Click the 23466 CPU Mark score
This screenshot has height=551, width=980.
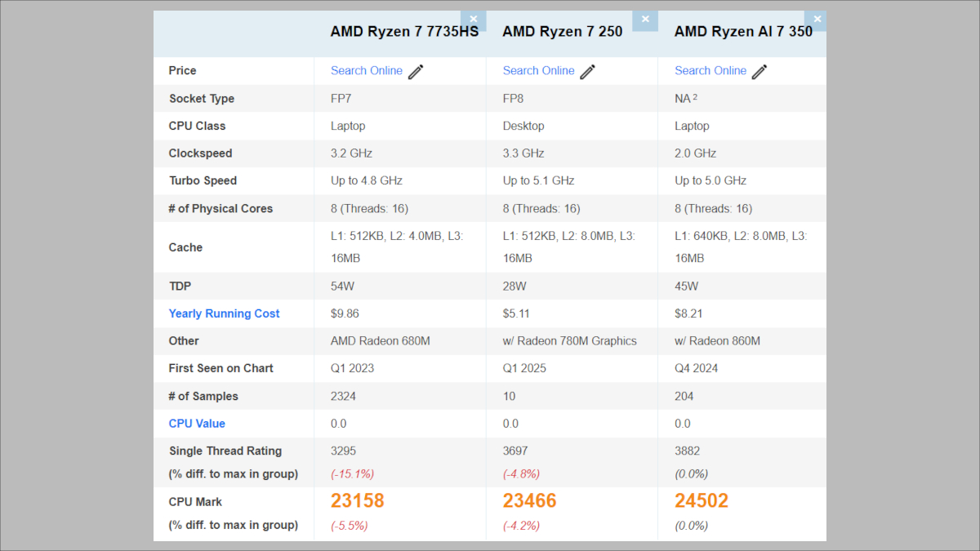(x=528, y=500)
